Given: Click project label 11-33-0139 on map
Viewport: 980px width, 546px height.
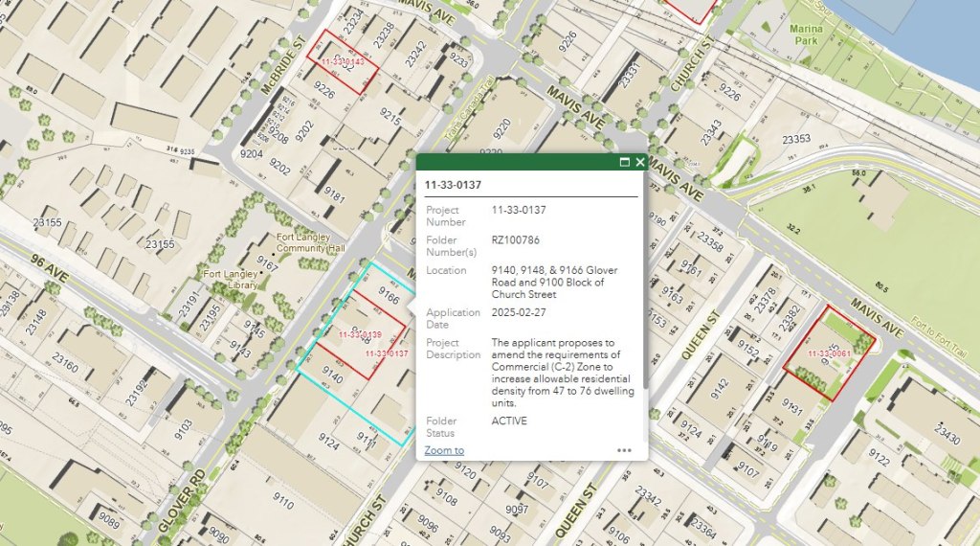Looking at the screenshot, I should pyautogui.click(x=361, y=334).
